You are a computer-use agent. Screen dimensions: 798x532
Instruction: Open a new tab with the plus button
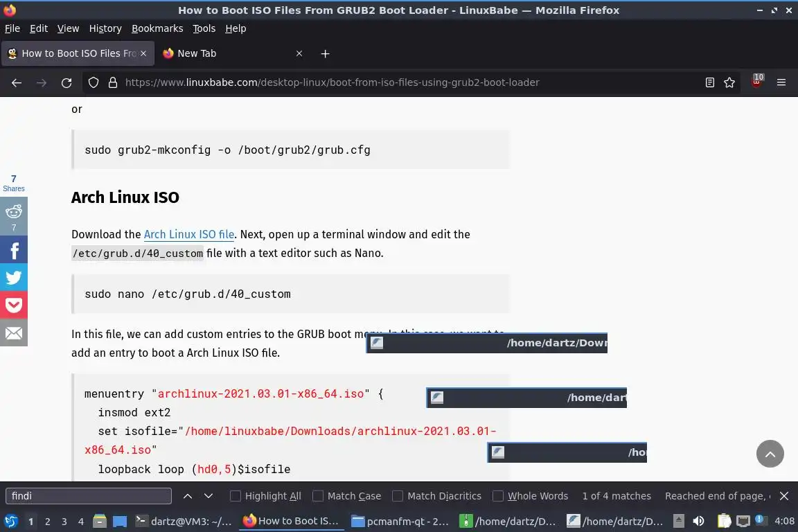tap(325, 53)
